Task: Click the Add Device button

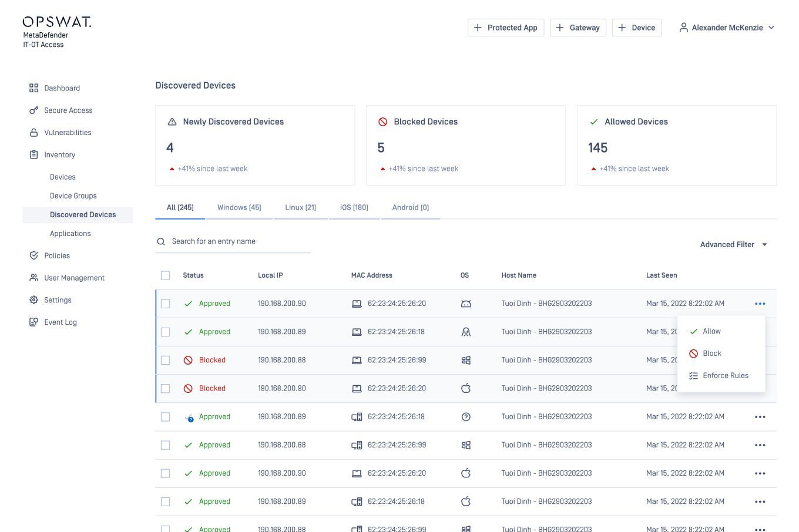Action: pos(636,27)
